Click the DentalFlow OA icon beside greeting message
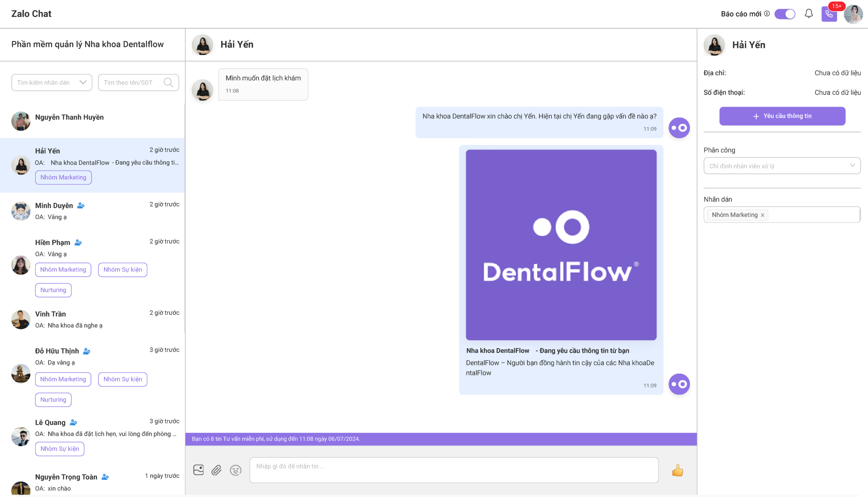 tap(679, 128)
